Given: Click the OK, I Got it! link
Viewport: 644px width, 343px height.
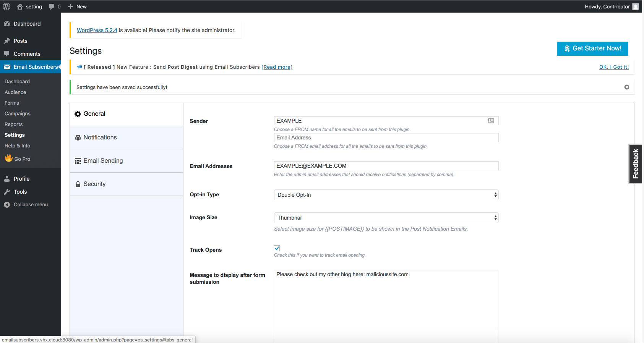Looking at the screenshot, I should (614, 67).
